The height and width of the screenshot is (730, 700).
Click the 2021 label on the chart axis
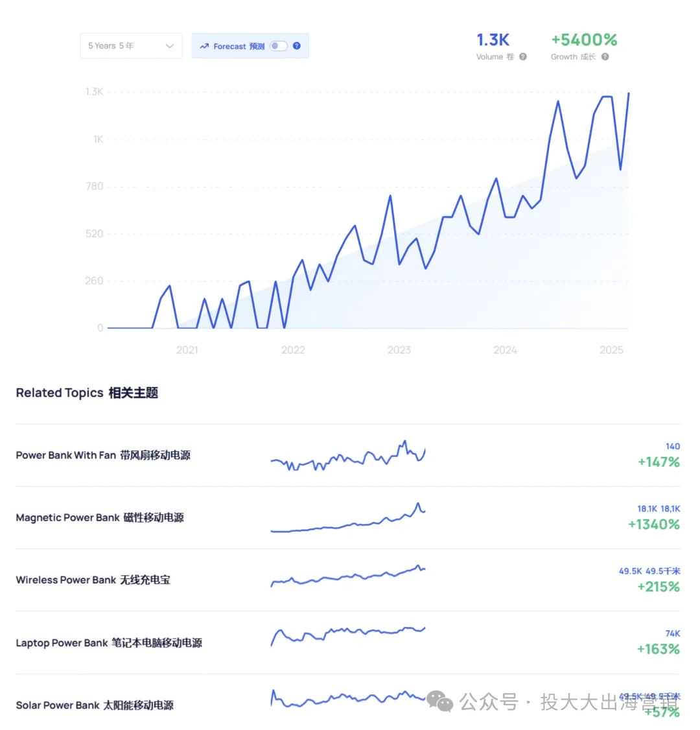click(187, 349)
